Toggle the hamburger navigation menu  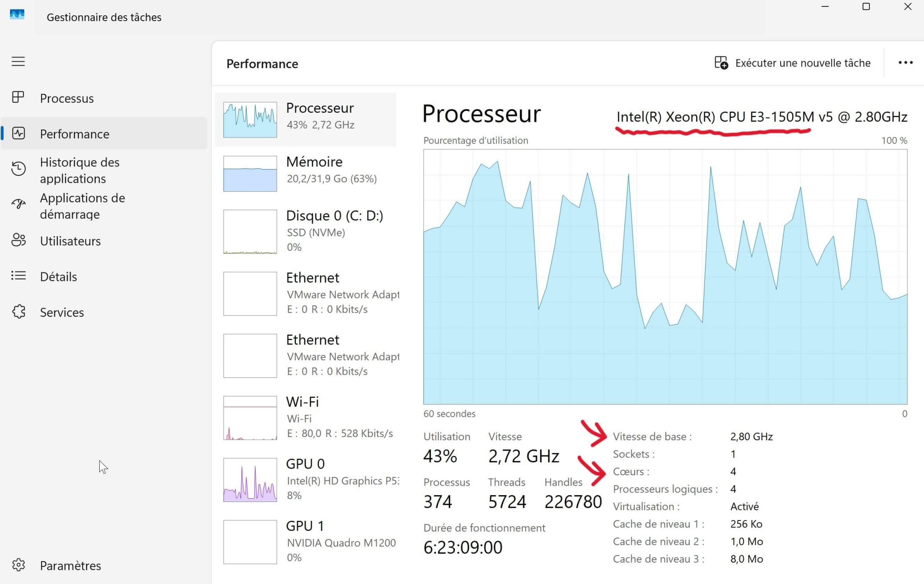click(x=18, y=62)
